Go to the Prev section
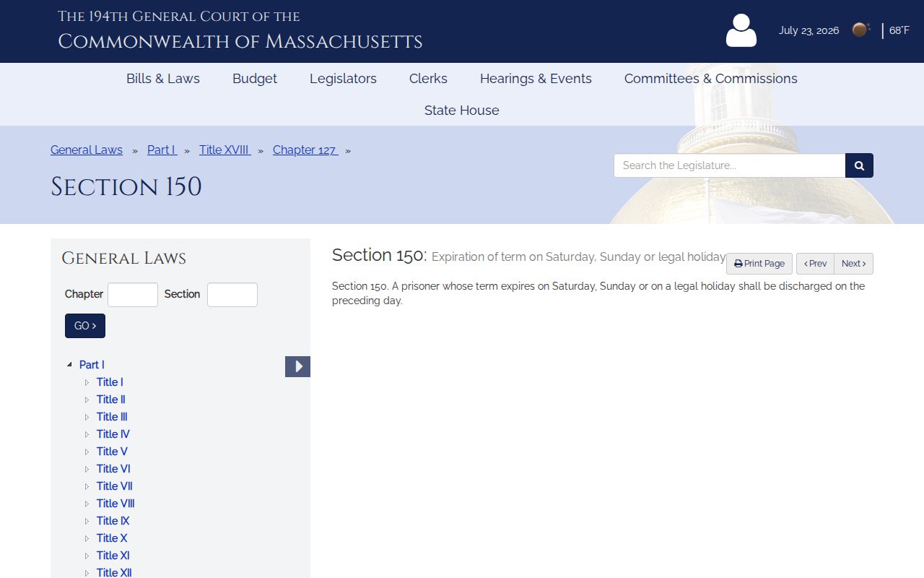This screenshot has height=578, width=924. (815, 264)
